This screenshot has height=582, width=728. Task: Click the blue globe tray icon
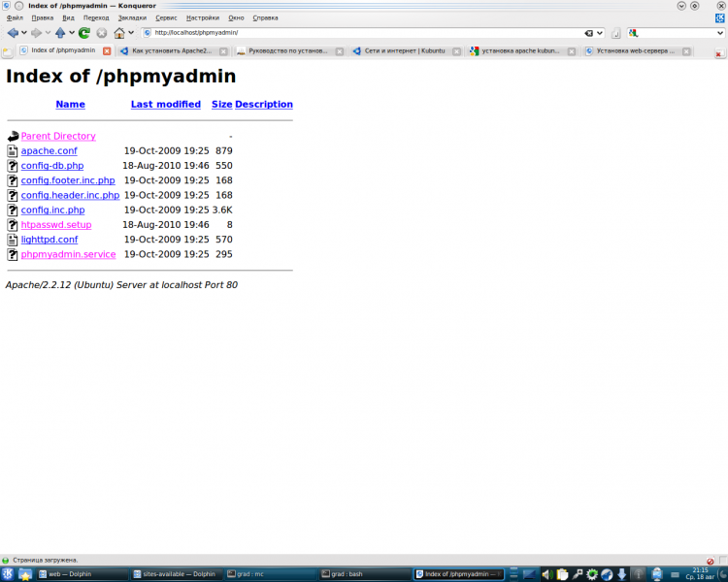(x=607, y=574)
